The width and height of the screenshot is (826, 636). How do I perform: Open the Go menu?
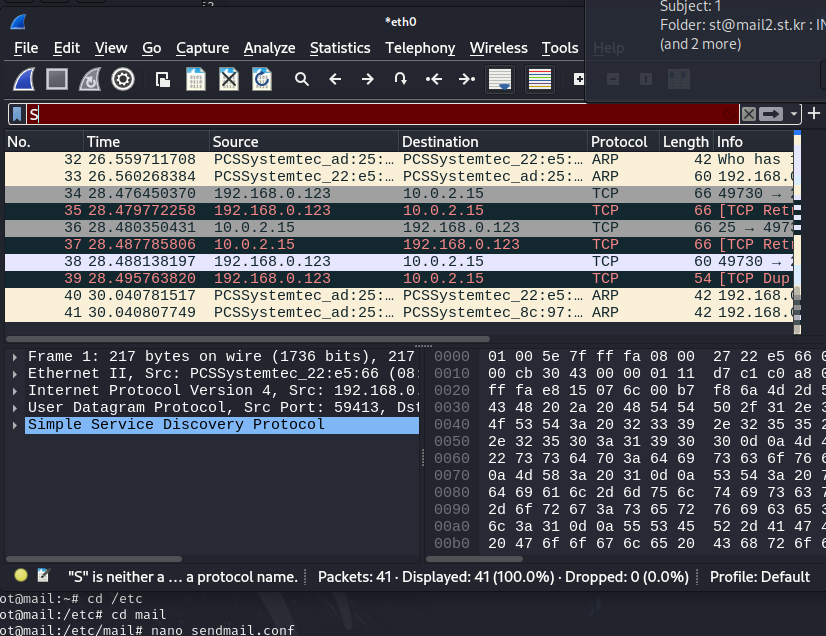coord(151,48)
